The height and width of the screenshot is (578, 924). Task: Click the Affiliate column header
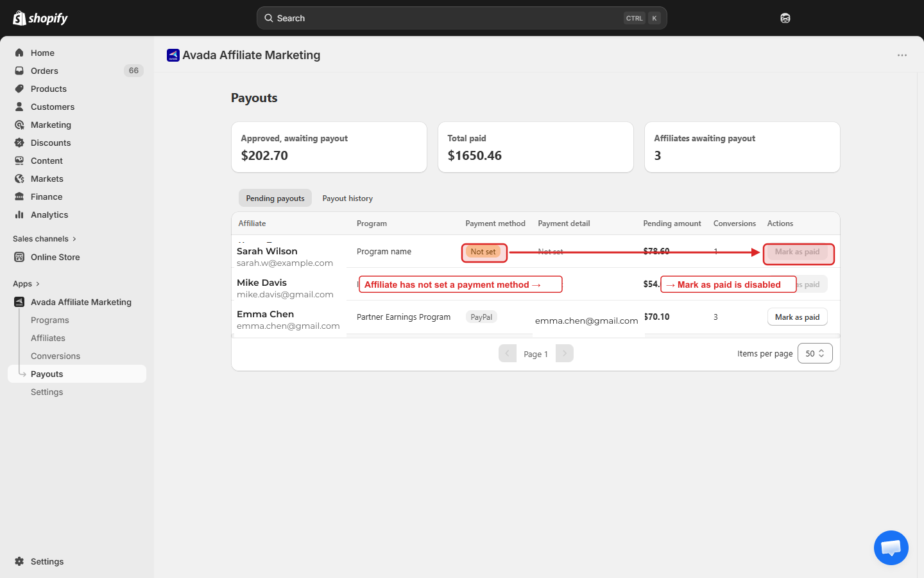(252, 223)
